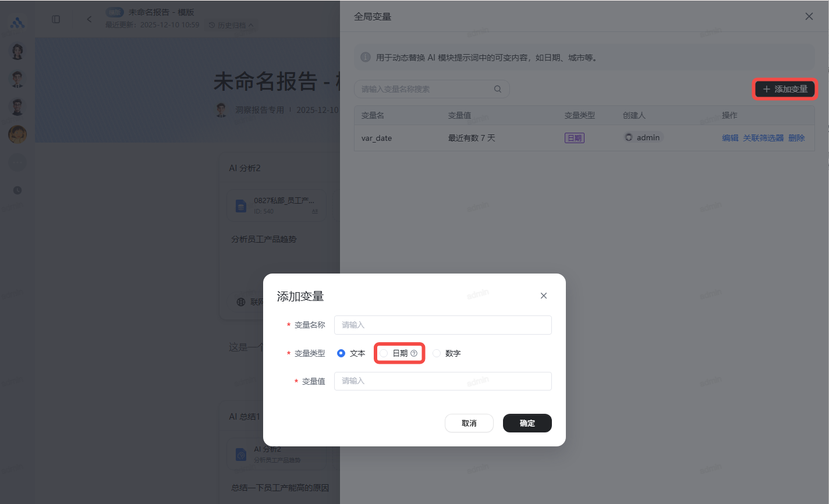The image size is (829, 504).
Task: Click 总结一下员工产能高的原因 text
Action: [x=280, y=488]
